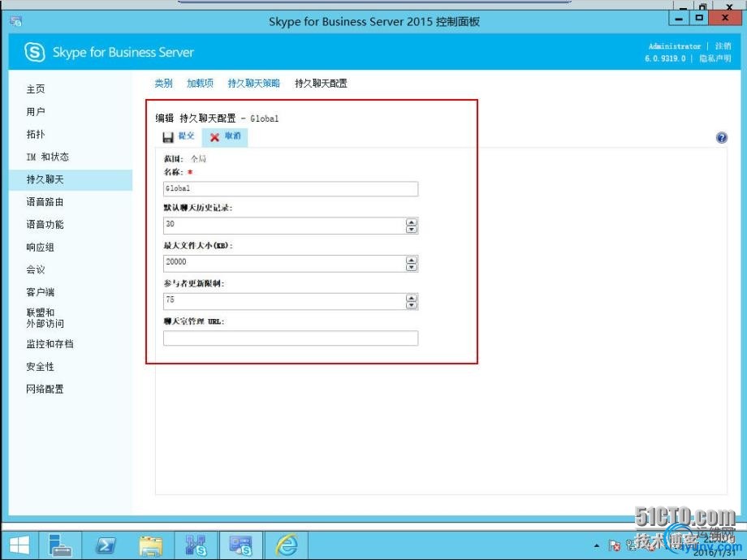Open 联盟和外部访问 in the sidebar
Image resolution: width=747 pixels, height=560 pixels.
[45, 318]
